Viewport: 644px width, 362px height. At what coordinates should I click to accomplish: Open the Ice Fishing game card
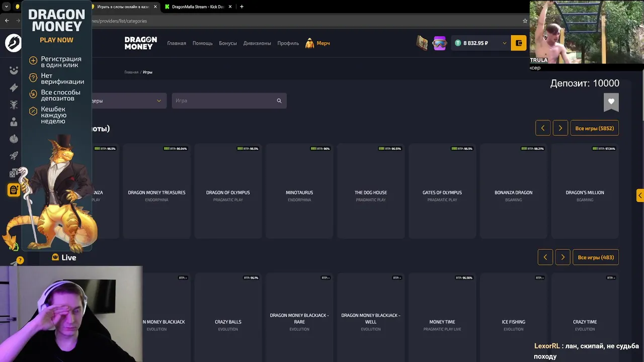[514, 318]
